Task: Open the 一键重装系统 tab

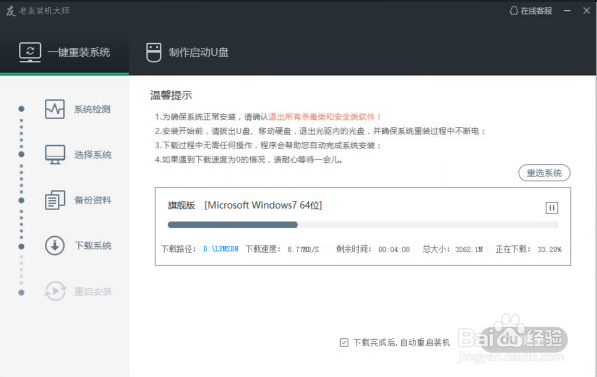Action: (64, 52)
